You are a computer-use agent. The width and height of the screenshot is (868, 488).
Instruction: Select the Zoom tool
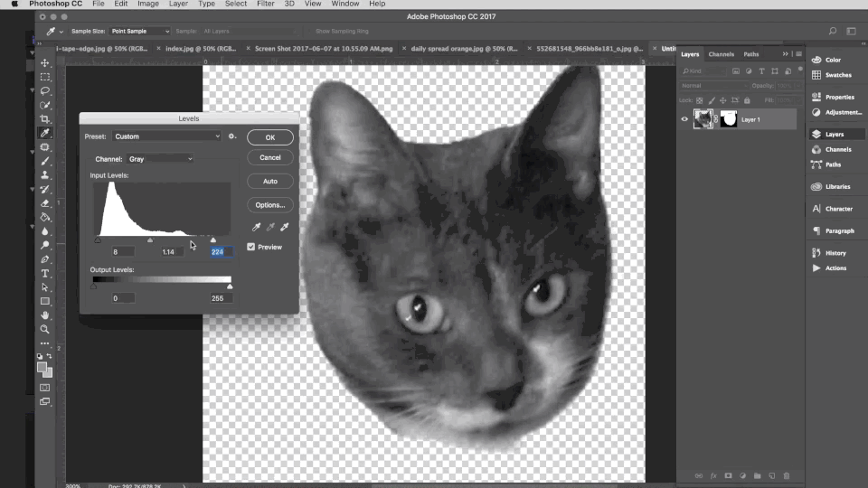45,329
